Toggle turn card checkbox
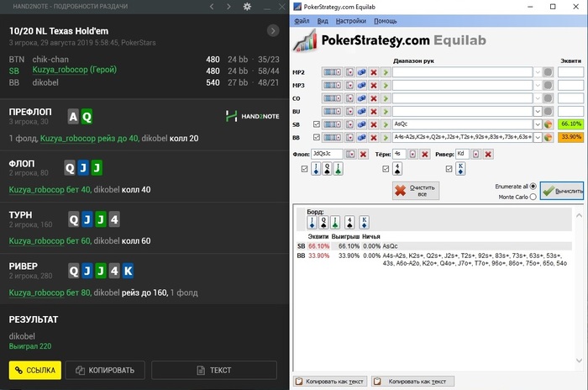 click(x=386, y=169)
